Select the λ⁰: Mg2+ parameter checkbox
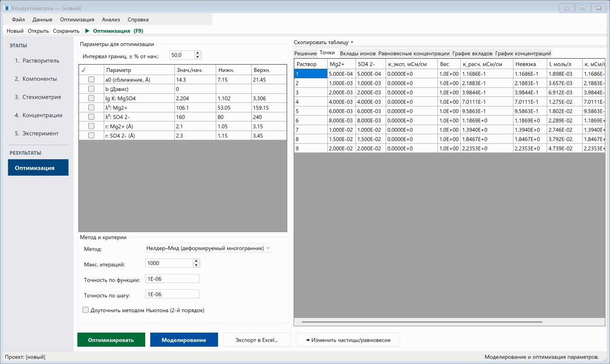The image size is (610, 364). (91, 107)
